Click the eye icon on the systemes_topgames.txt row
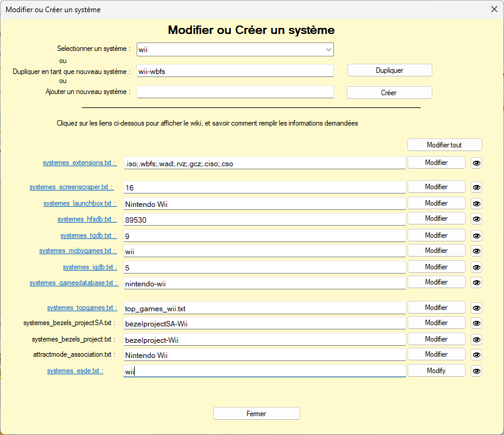This screenshot has width=504, height=435. click(x=476, y=308)
